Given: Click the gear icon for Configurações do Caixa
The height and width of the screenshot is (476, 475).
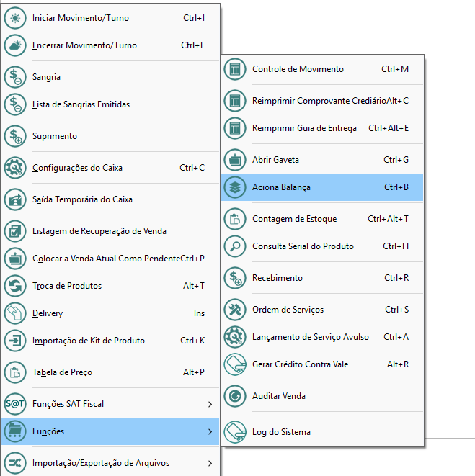Looking at the screenshot, I should click(x=15, y=168).
